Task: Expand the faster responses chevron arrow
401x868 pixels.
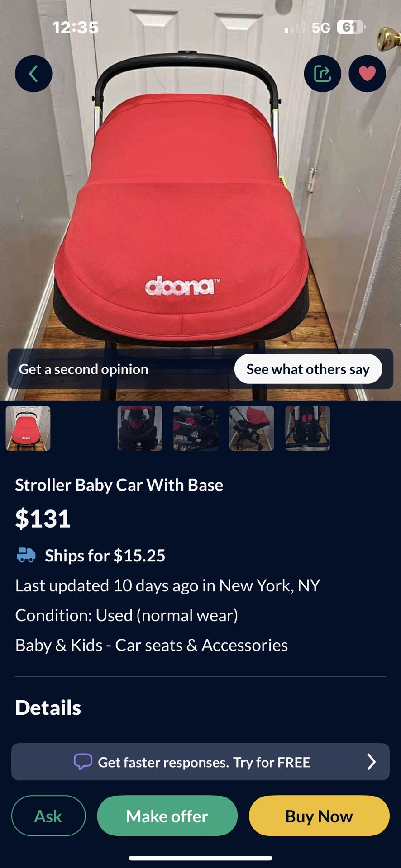Action: [371, 762]
